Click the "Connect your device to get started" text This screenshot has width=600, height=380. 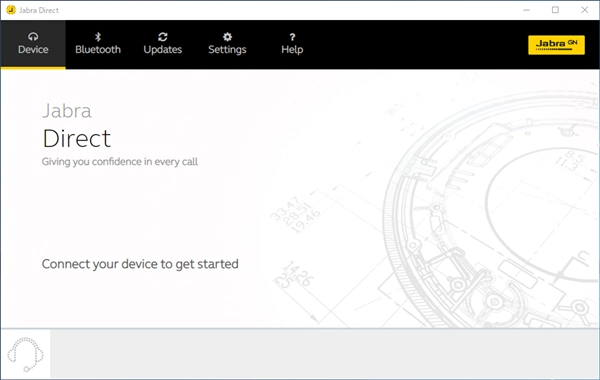(x=140, y=264)
